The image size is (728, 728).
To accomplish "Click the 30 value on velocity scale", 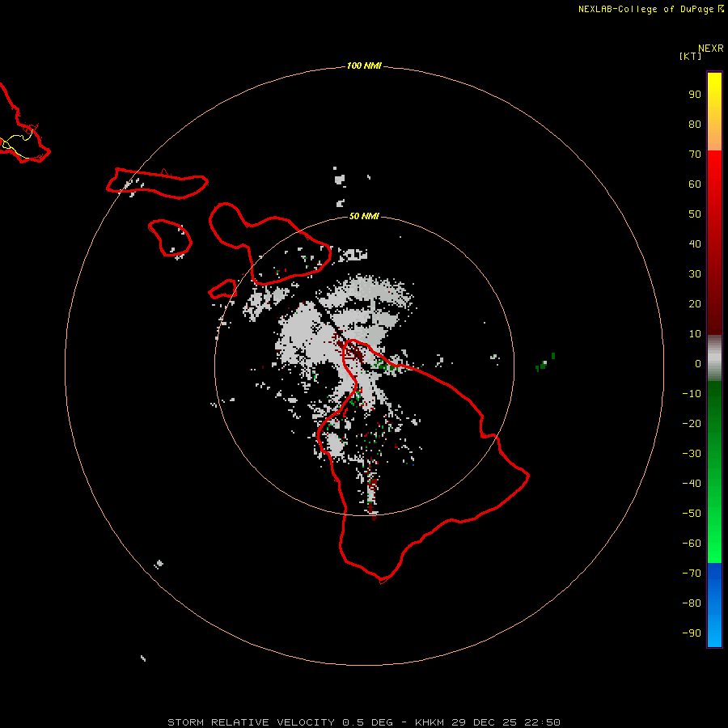I will pyautogui.click(x=695, y=274).
